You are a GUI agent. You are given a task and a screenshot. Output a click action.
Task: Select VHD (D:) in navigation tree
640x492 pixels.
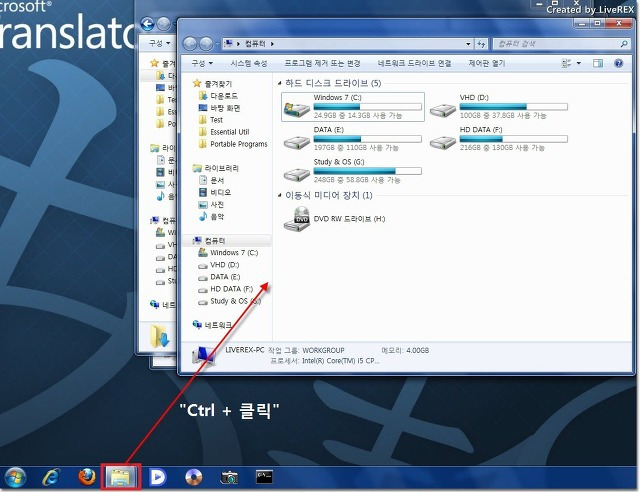tap(224, 265)
